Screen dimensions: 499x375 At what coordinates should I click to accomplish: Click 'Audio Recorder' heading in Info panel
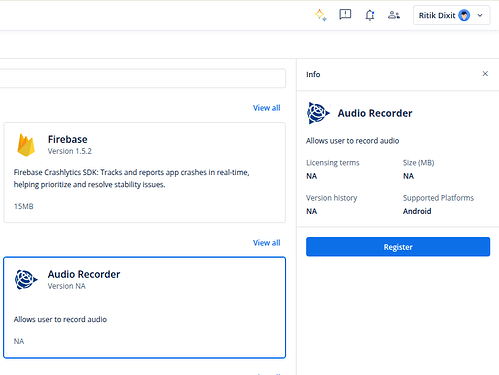coord(375,113)
